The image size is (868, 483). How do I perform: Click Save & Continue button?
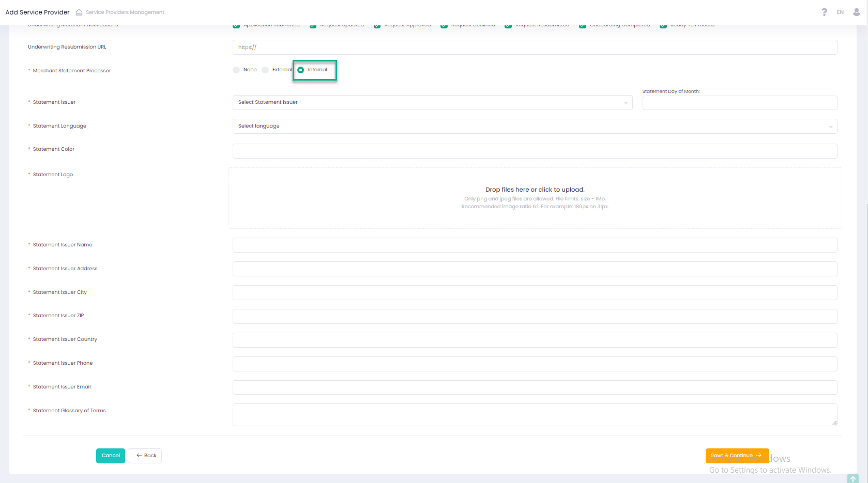coord(737,456)
